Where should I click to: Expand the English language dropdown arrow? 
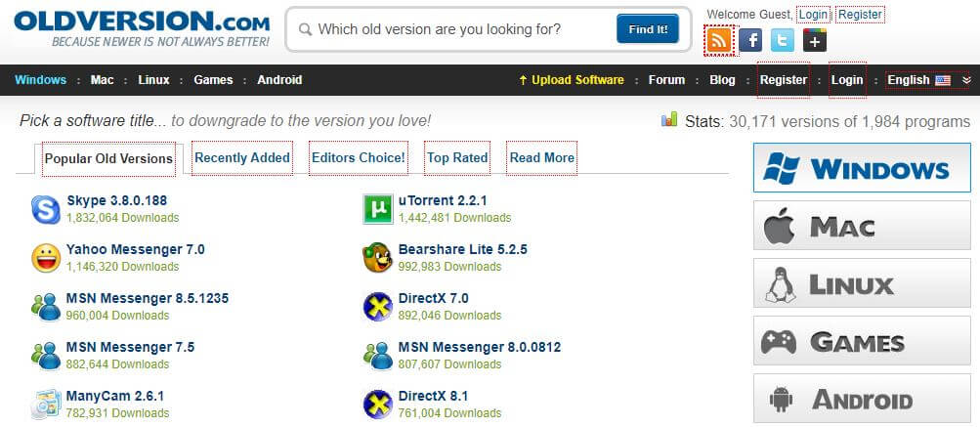966,80
